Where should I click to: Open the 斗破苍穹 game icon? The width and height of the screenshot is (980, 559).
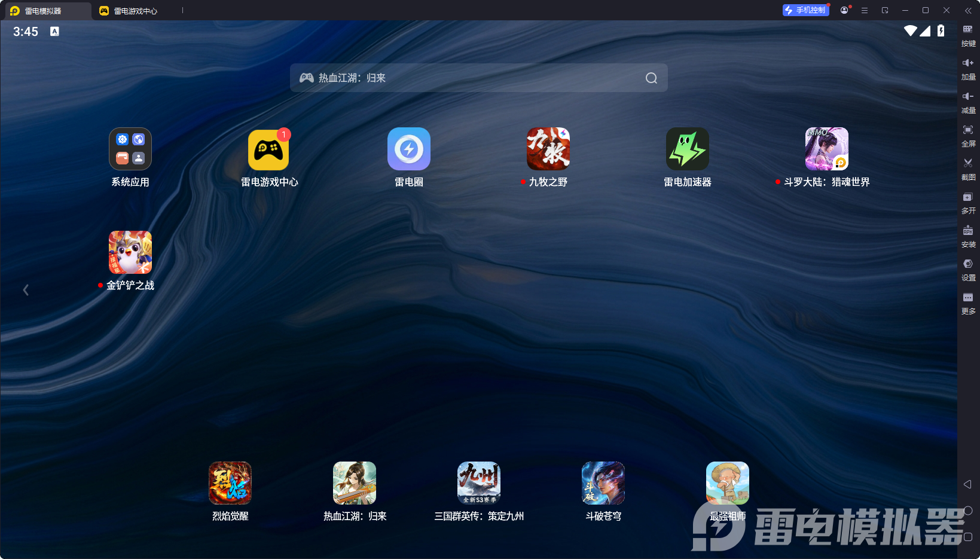coord(603,483)
